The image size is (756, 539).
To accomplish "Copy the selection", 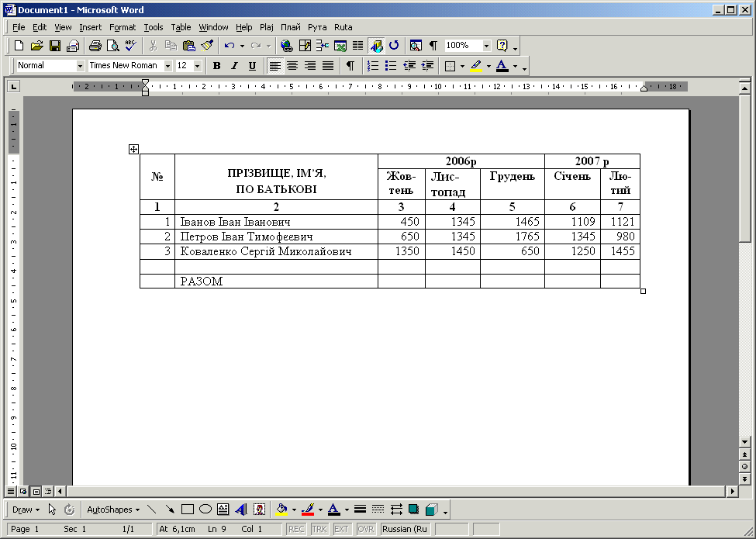I will (171, 46).
